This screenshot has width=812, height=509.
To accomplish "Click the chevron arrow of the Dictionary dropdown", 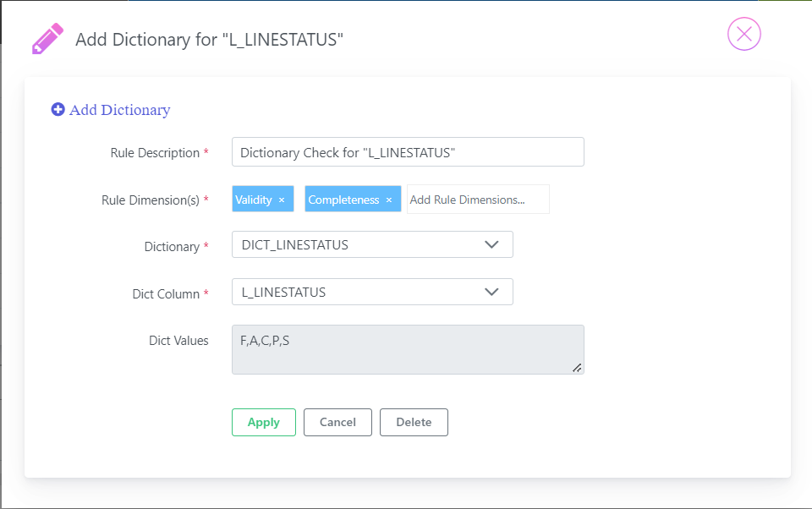I will [x=491, y=244].
